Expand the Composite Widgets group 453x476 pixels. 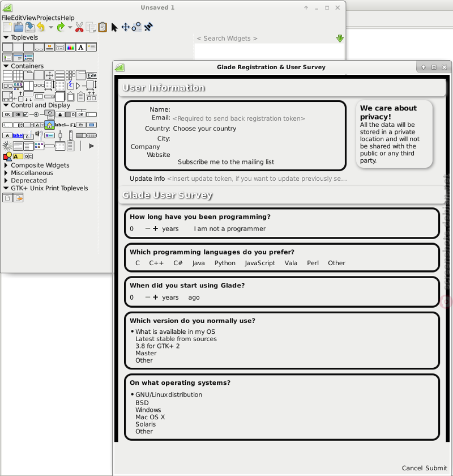pos(6,165)
